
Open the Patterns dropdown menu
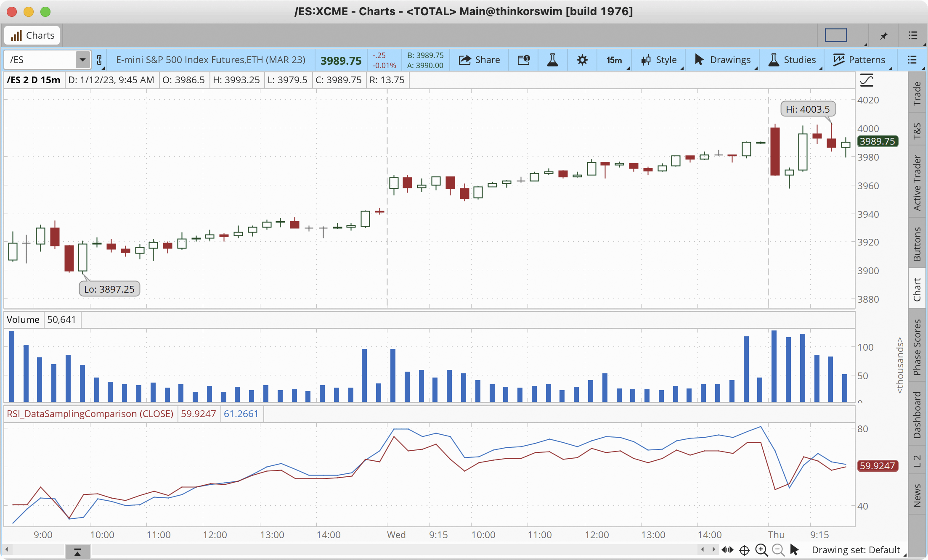pos(859,60)
